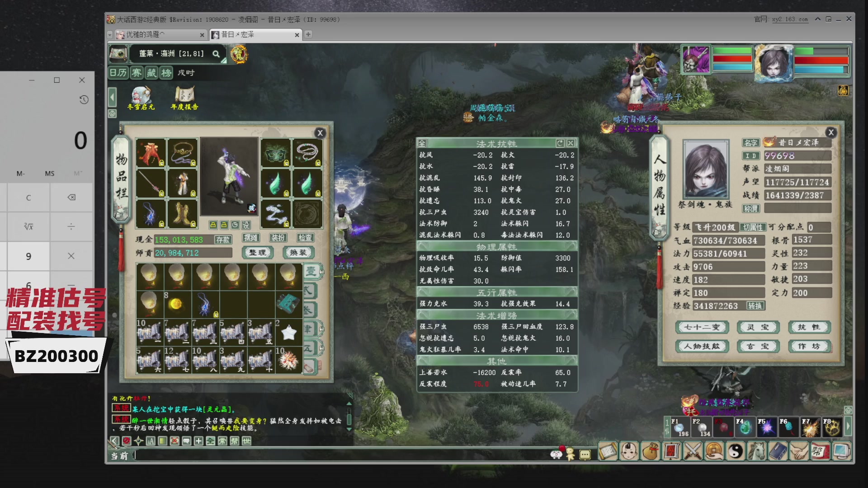Toggle the 帮 guild chat filter
Screen dimensions: 868x488
point(235,441)
